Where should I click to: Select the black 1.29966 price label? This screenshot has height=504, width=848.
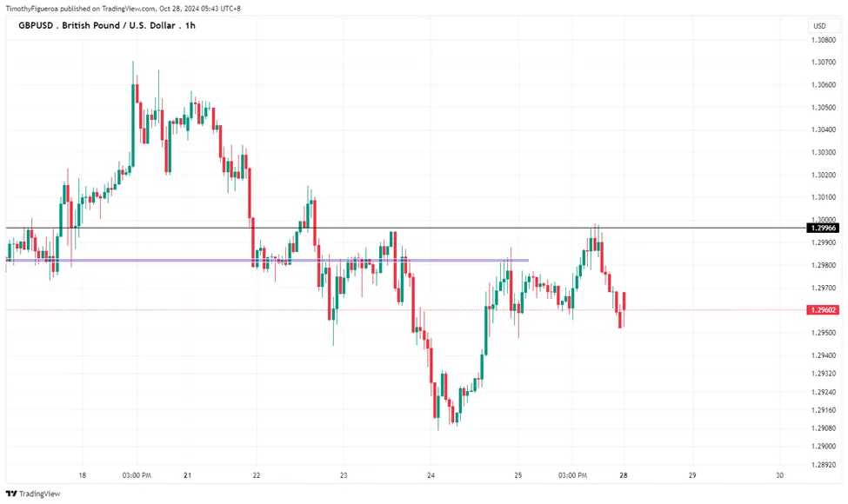point(823,228)
